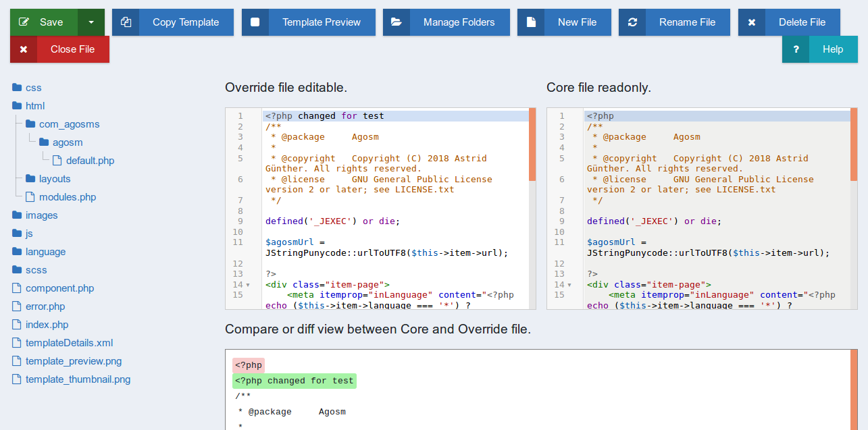This screenshot has height=430, width=868.
Task: Open templateDetails.xml file
Action: click(69, 343)
